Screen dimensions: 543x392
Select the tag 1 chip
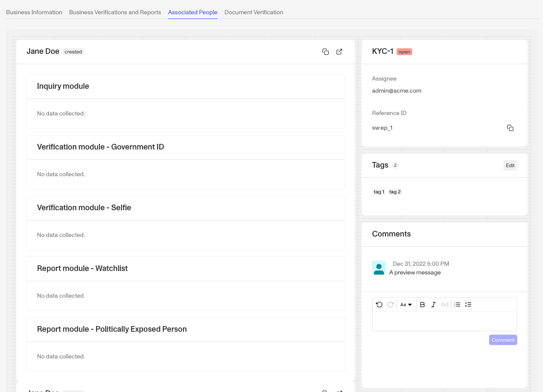tap(379, 192)
